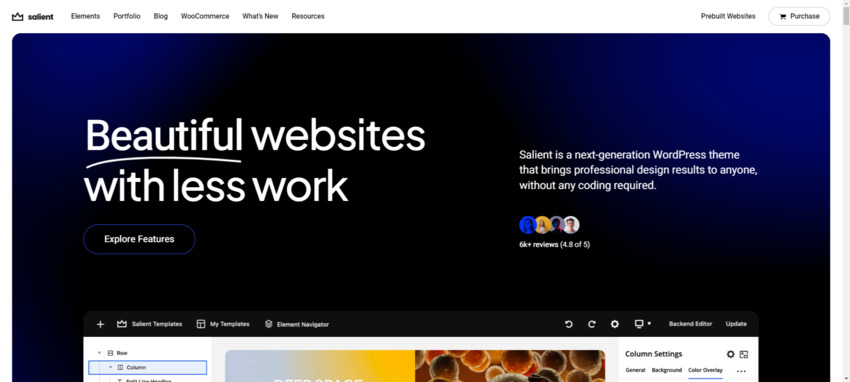The image size is (850, 382).
Task: Click the plus add element icon
Action: coord(100,324)
